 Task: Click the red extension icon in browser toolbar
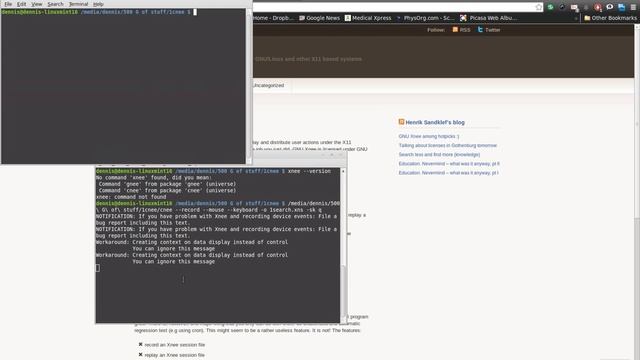[598, 7]
